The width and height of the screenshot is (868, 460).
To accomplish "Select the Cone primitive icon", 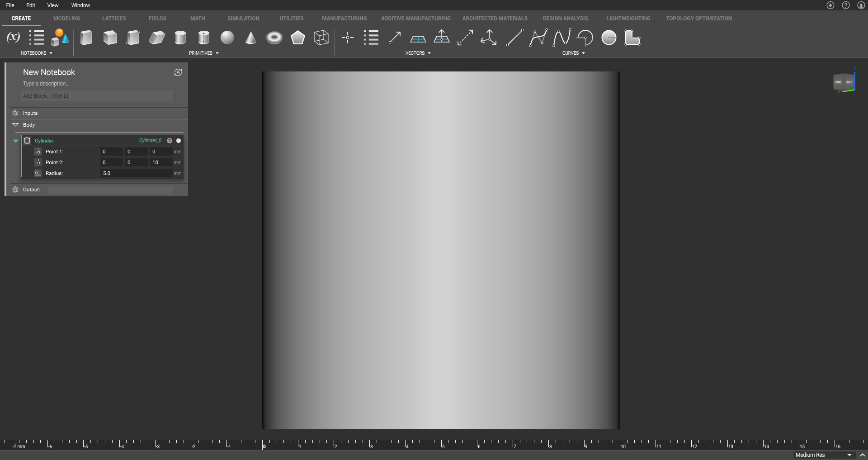I will click(251, 38).
